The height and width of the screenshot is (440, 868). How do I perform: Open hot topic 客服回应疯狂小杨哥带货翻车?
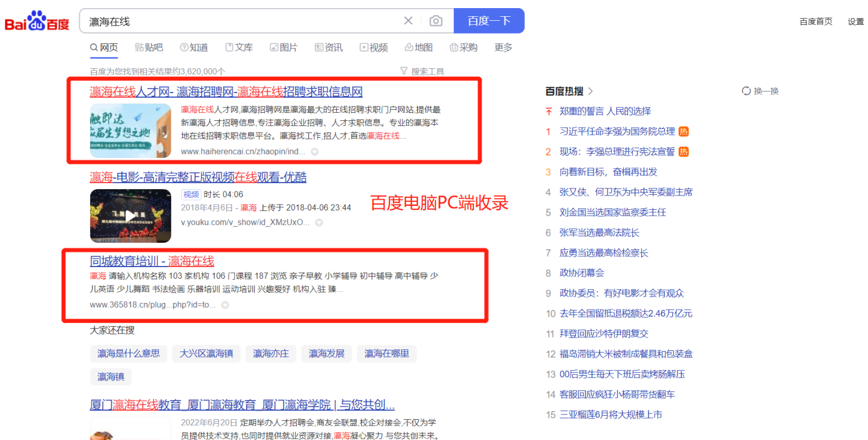617,394
